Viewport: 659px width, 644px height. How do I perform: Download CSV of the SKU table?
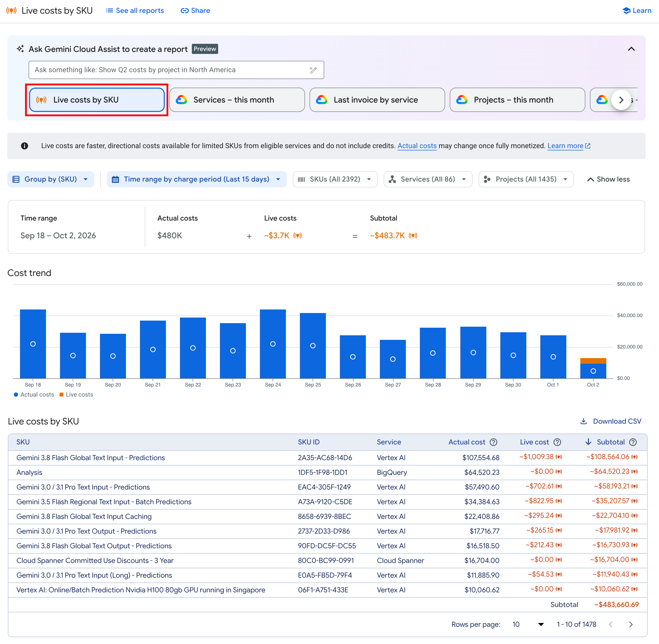610,421
